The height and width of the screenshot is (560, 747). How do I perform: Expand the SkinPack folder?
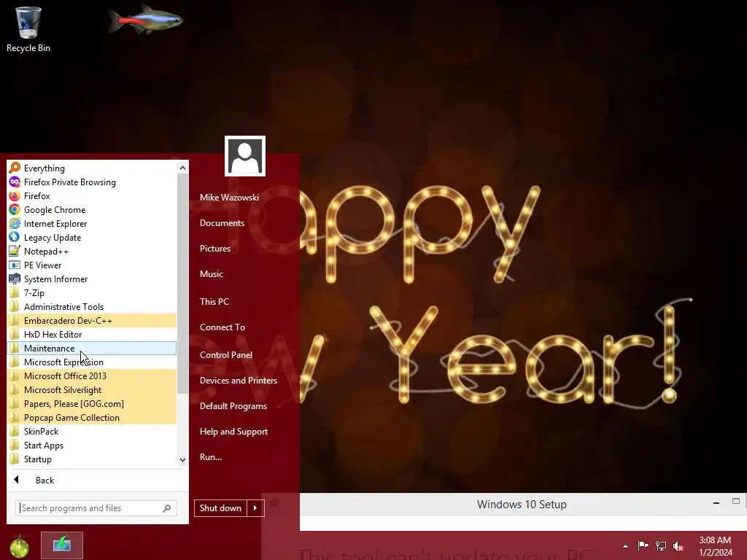tap(92, 431)
